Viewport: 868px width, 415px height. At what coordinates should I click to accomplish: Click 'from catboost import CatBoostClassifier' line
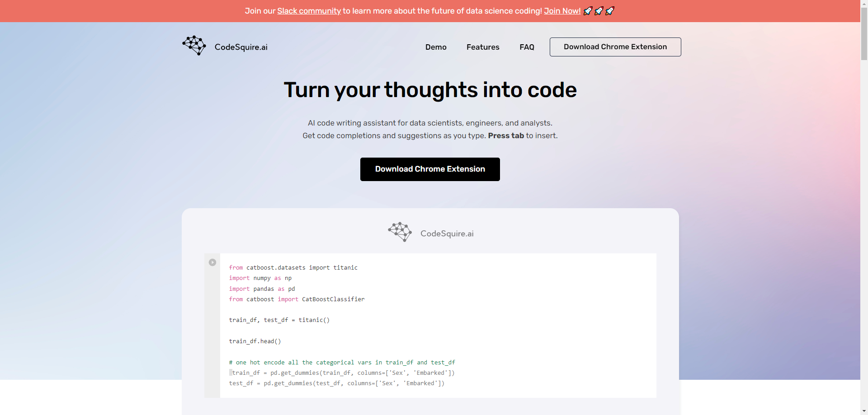point(297,299)
